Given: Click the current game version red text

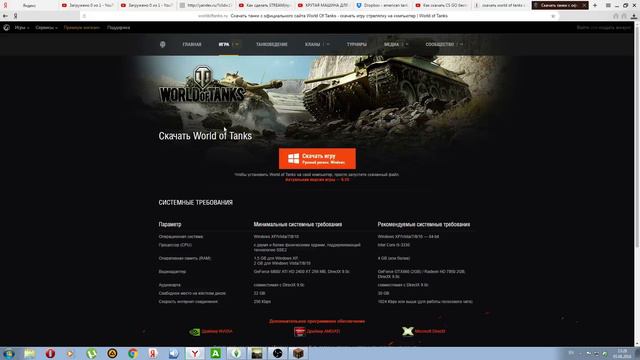Looking at the screenshot, I should point(317,180).
